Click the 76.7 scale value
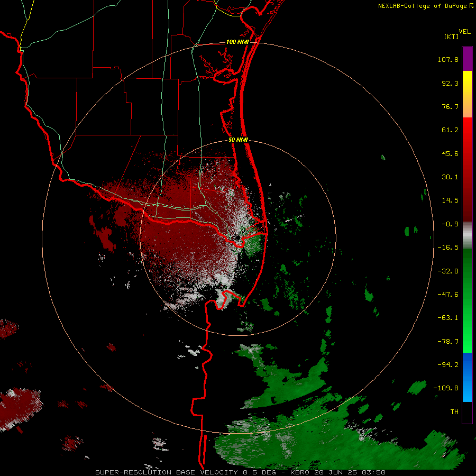The image size is (476, 476). (450, 106)
